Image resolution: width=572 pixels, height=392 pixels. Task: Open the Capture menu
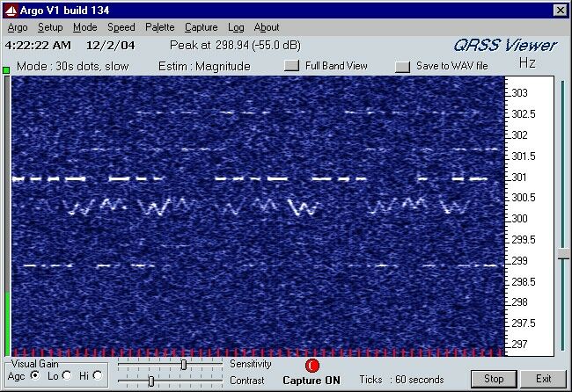pos(201,27)
